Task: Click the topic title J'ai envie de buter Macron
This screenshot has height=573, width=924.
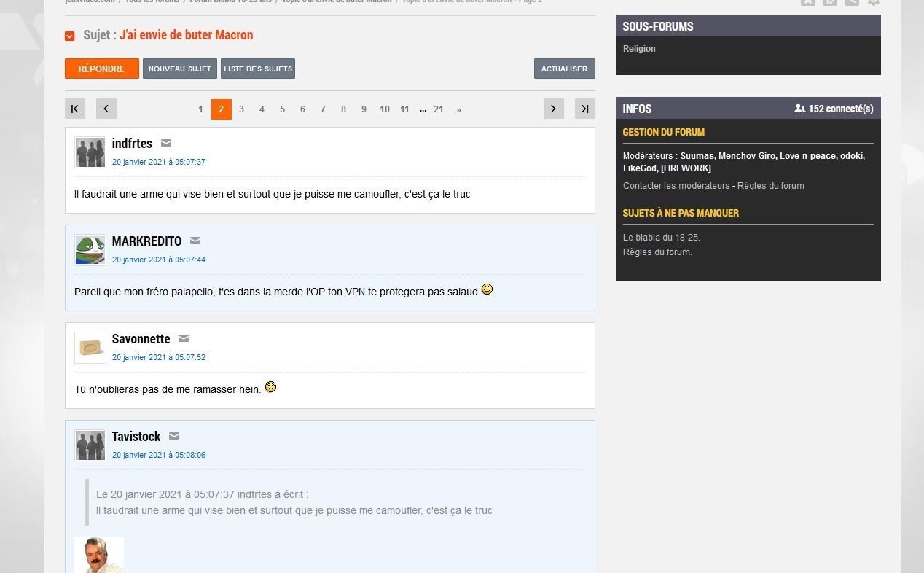Action: [187, 35]
